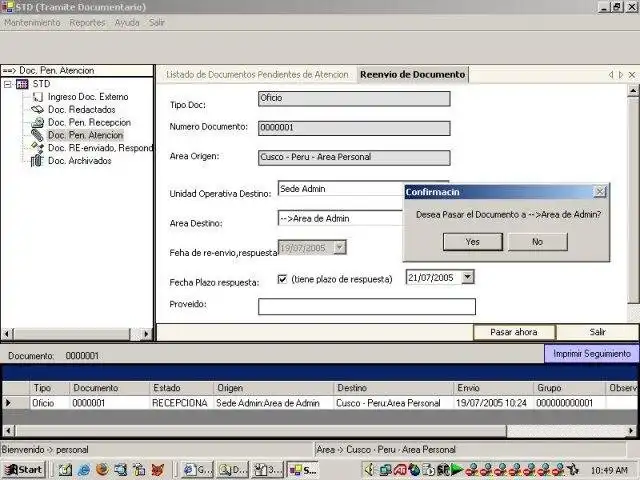Select the Doc. Pen. Atencion paperclip icon
This screenshot has width=640, height=480.
point(37,135)
